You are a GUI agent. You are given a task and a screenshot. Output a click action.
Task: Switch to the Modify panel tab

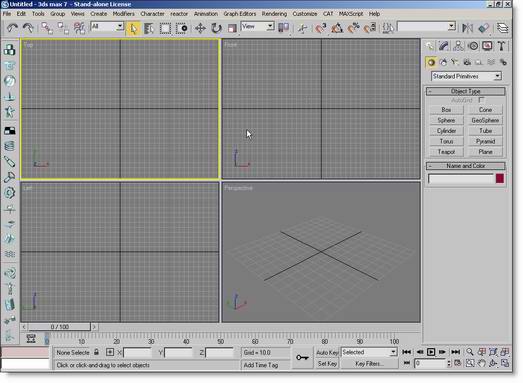point(444,46)
